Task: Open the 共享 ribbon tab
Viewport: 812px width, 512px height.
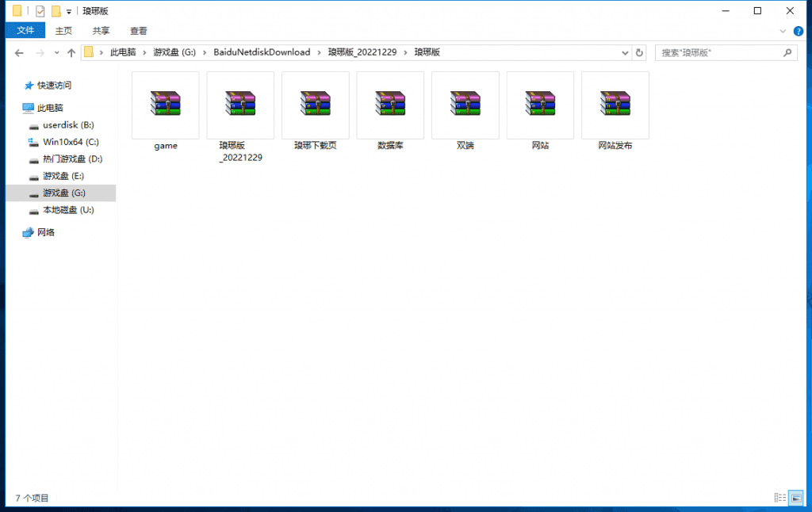Action: click(101, 31)
